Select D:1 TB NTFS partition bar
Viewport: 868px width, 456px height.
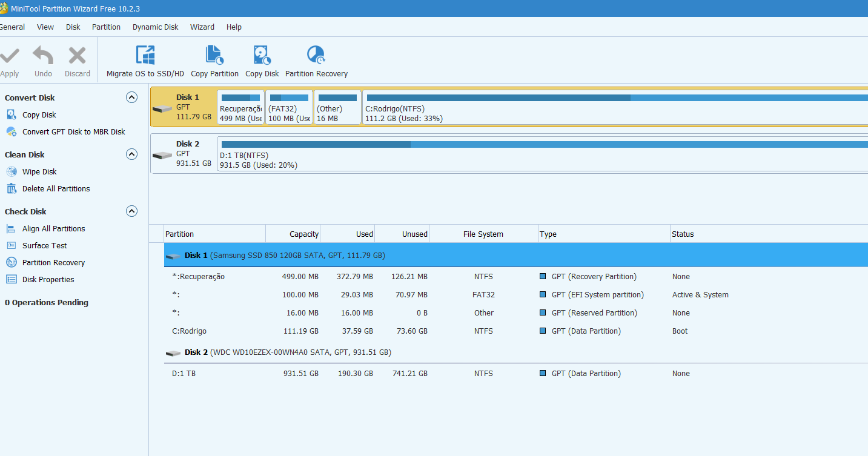[543, 154]
